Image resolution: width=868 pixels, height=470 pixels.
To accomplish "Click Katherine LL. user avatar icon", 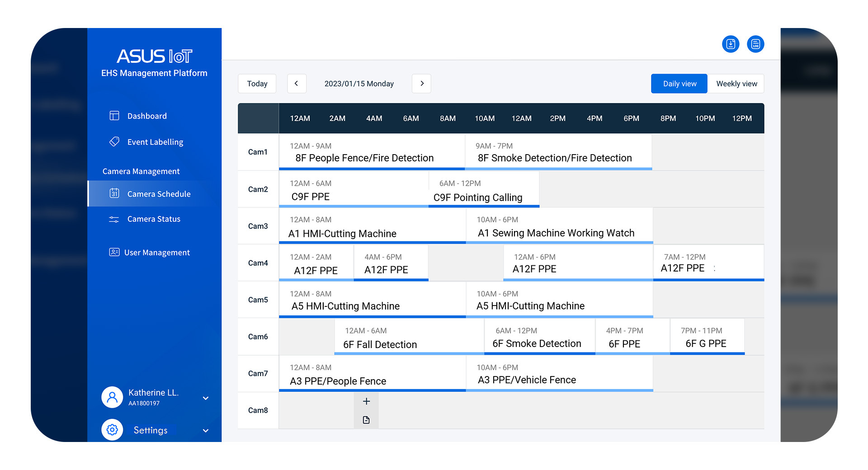I will (x=112, y=397).
